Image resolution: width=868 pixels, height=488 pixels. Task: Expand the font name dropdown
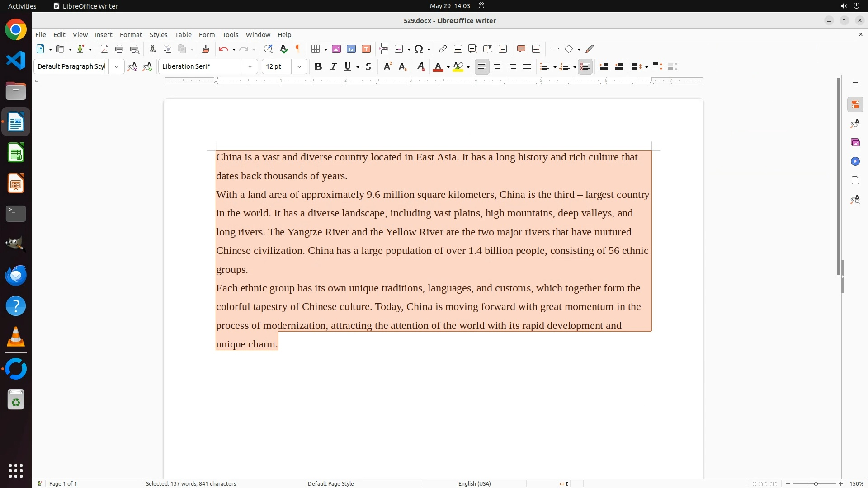[250, 67]
